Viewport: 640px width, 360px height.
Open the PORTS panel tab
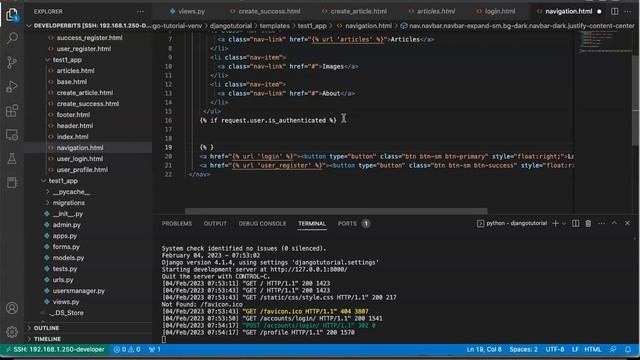pyautogui.click(x=347, y=224)
